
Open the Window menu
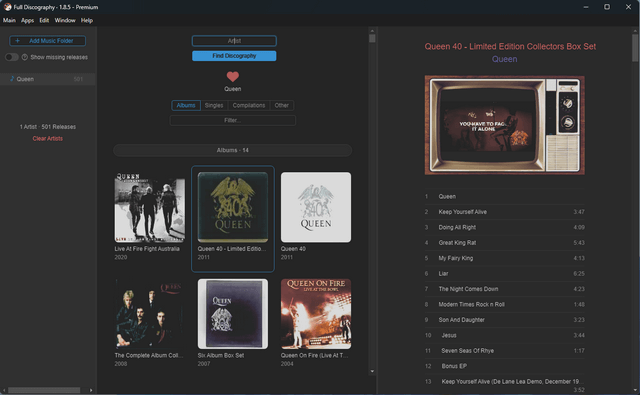65,20
